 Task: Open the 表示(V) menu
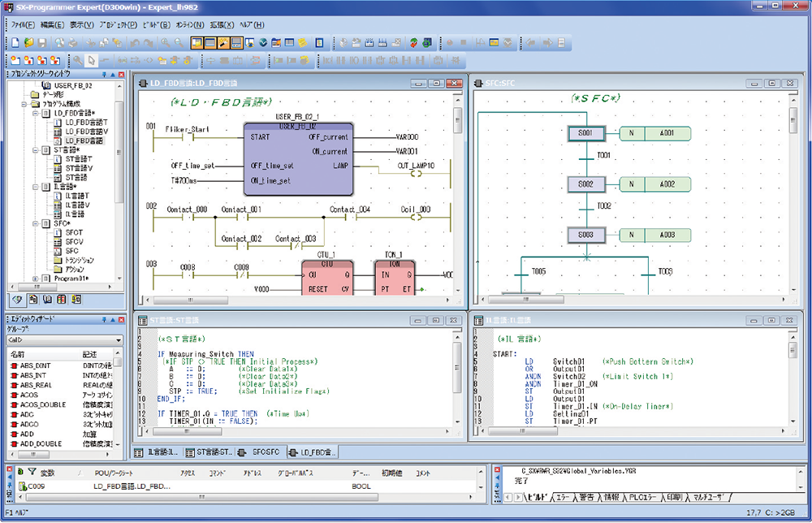(x=82, y=25)
